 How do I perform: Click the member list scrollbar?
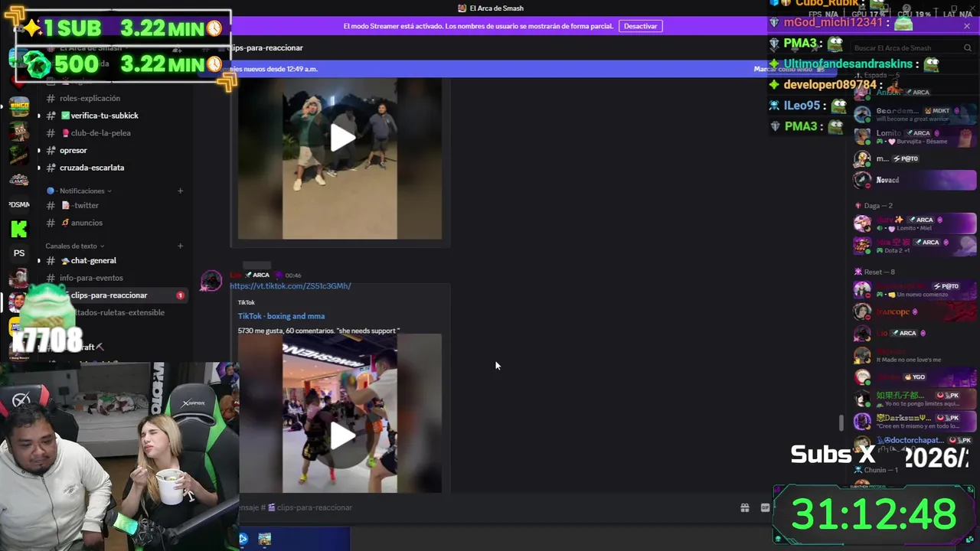[841, 422]
